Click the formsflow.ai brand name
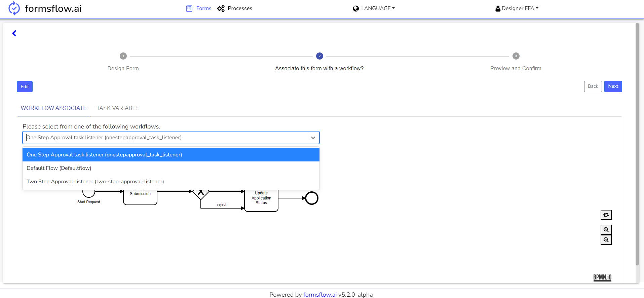 click(53, 8)
